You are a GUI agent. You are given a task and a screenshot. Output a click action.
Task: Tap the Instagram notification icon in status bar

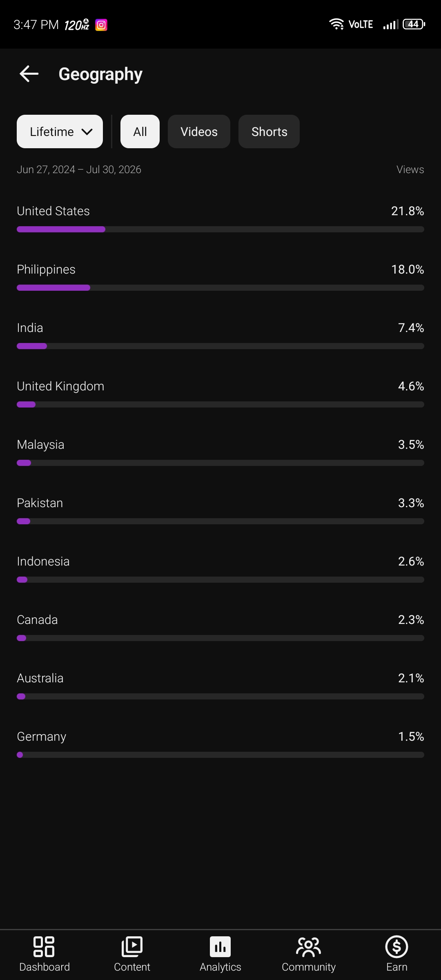101,25
